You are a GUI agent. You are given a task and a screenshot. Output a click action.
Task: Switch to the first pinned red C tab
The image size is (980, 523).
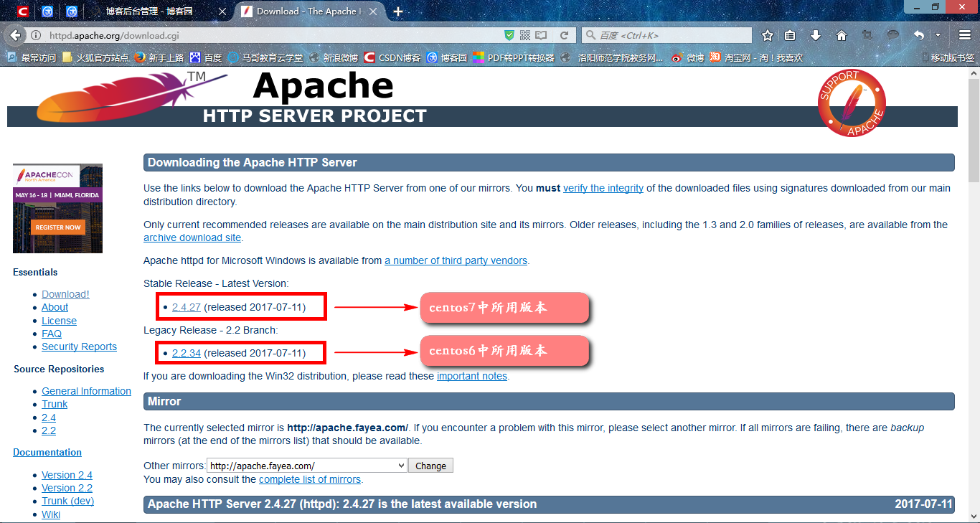tap(23, 11)
